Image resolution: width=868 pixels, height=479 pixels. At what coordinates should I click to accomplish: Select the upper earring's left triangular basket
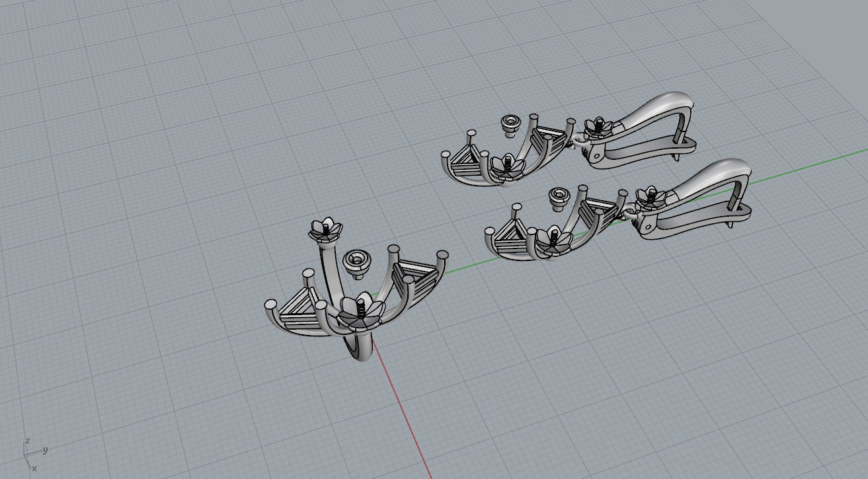tap(466, 162)
